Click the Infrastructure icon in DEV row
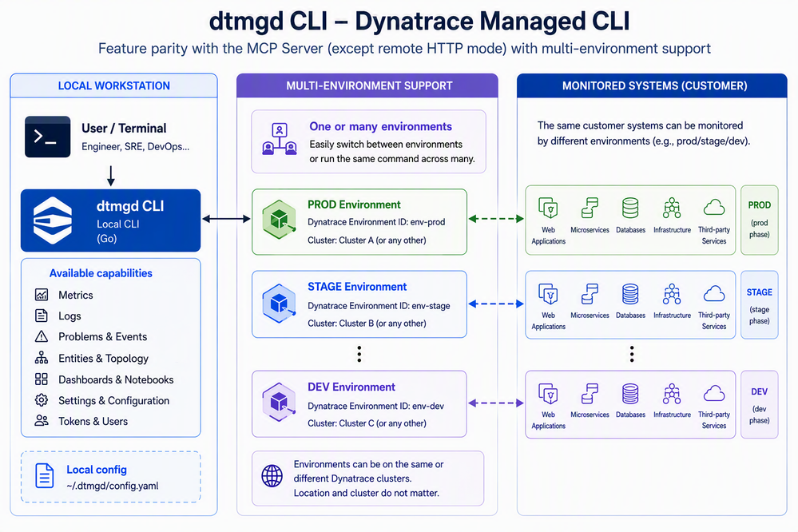The image size is (798, 532). click(x=672, y=394)
